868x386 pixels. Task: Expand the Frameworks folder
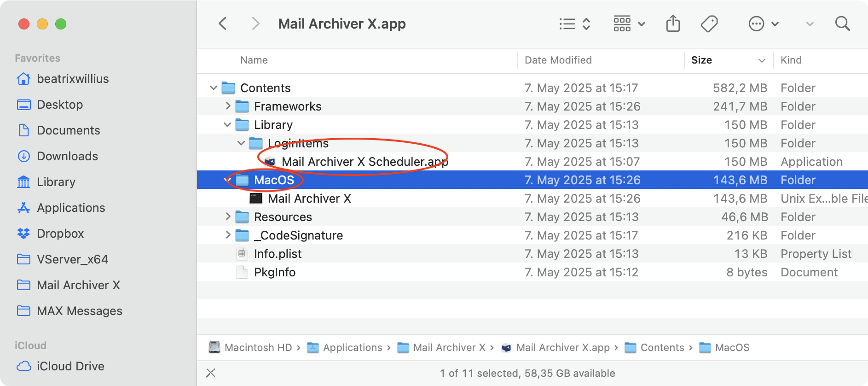point(227,106)
